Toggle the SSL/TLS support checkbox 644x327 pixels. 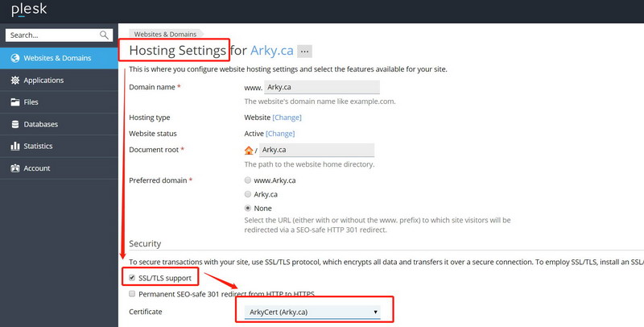click(132, 278)
